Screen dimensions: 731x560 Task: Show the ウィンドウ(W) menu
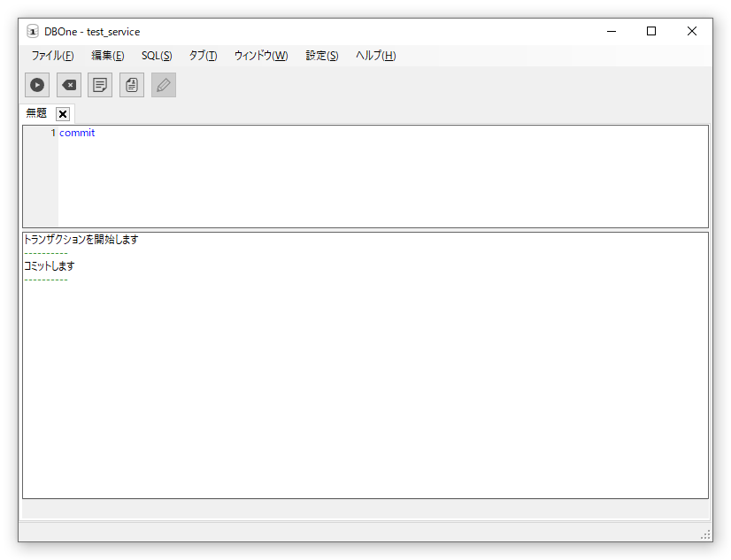click(x=261, y=56)
